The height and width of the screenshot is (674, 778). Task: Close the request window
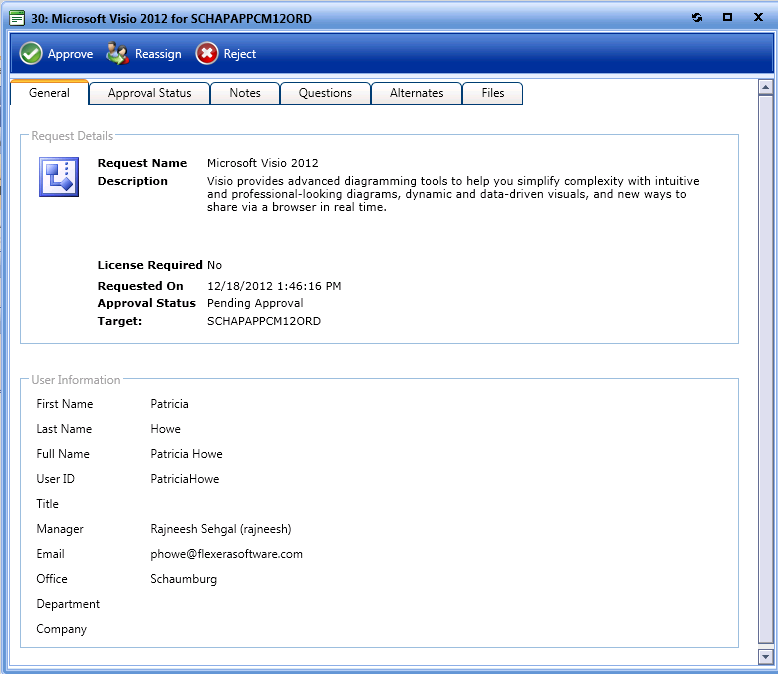pos(757,17)
